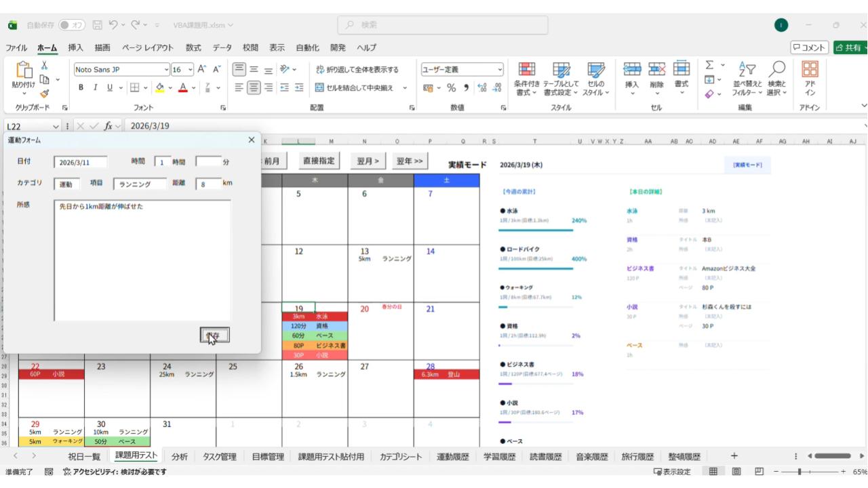Open the number format dropdown
This screenshot has height=488, width=868.
500,69
